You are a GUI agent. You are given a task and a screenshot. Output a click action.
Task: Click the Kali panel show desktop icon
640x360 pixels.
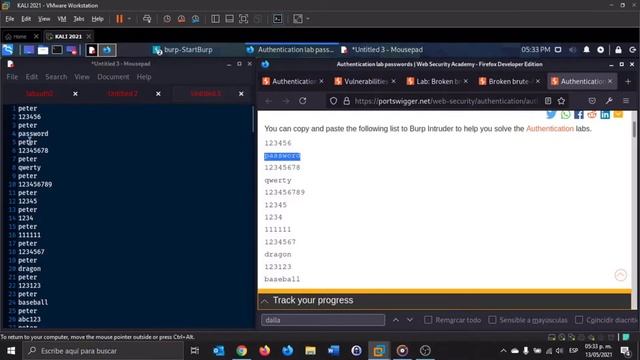point(29,50)
